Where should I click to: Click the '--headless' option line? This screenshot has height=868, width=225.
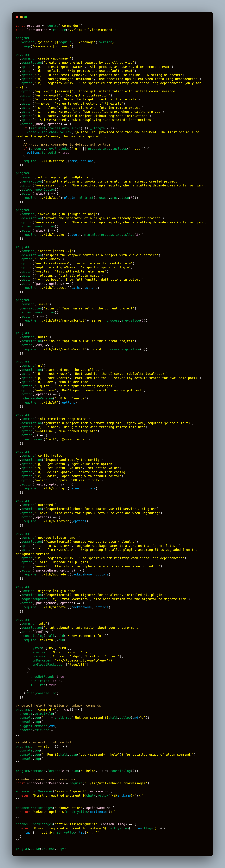tap(82, 390)
